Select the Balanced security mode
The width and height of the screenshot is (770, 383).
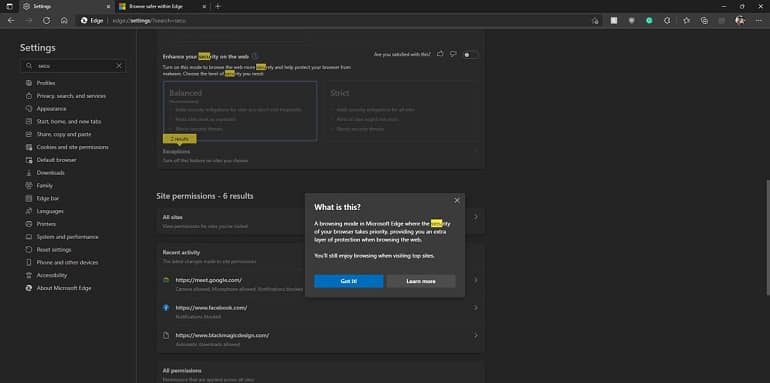(x=240, y=111)
